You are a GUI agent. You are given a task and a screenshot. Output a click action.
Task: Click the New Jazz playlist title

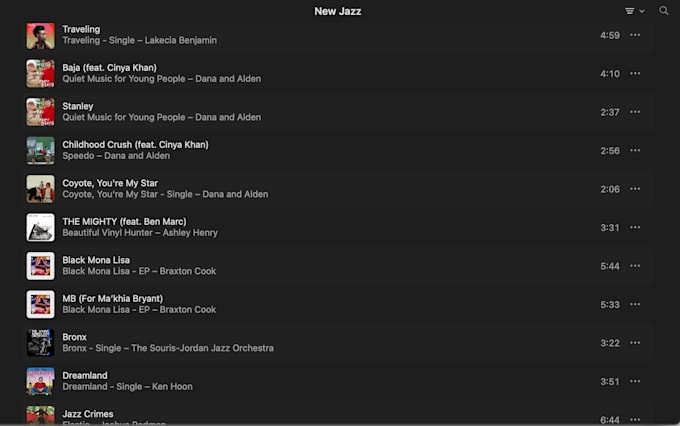337,11
